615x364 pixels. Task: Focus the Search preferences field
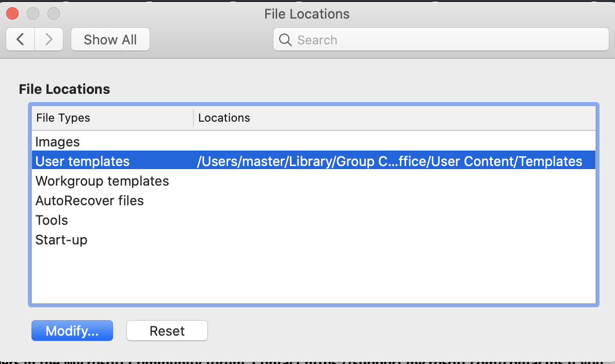point(441,39)
